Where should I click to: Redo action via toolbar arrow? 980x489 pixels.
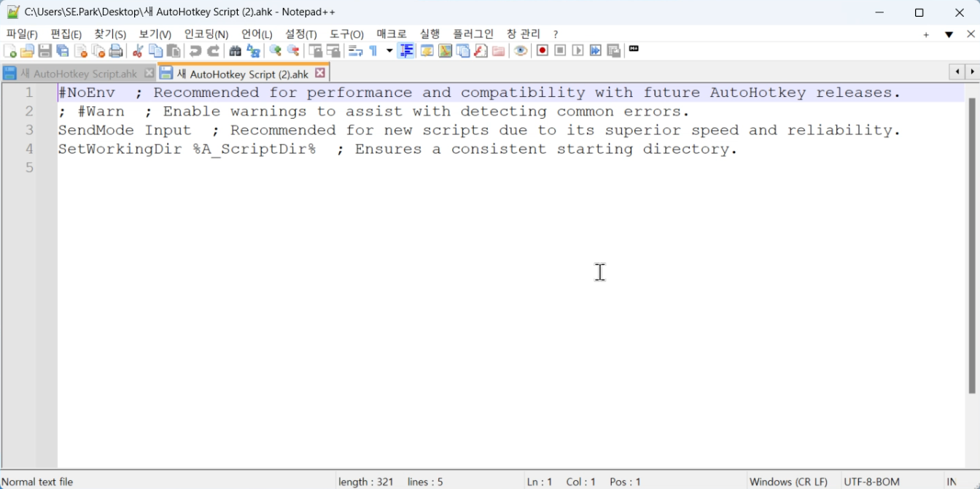coord(213,51)
